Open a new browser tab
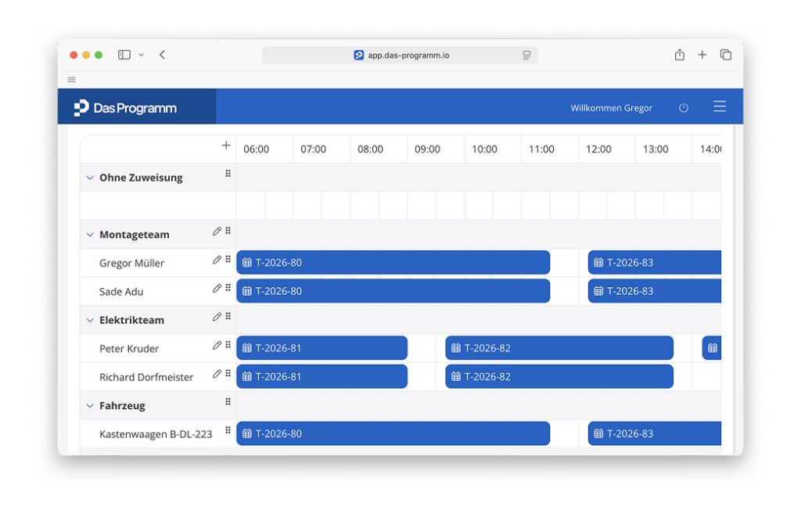The image size is (801, 532). point(702,55)
